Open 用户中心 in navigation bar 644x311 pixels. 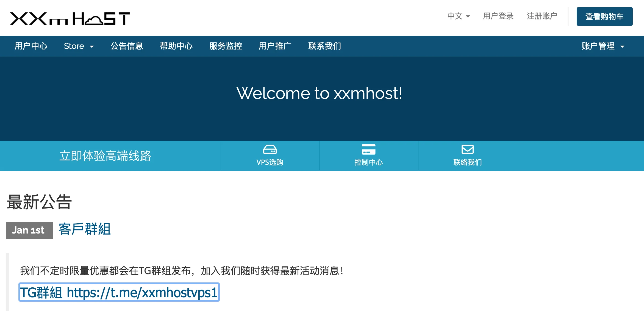(31, 46)
